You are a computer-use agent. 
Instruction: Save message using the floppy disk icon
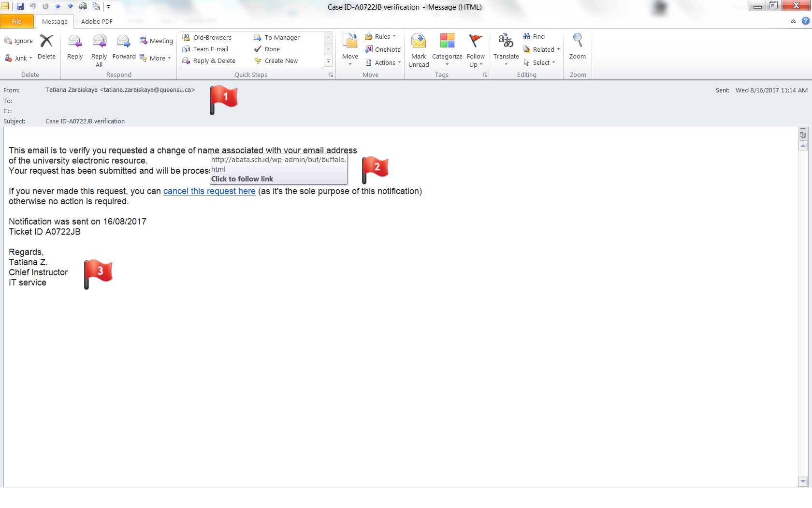[20, 7]
